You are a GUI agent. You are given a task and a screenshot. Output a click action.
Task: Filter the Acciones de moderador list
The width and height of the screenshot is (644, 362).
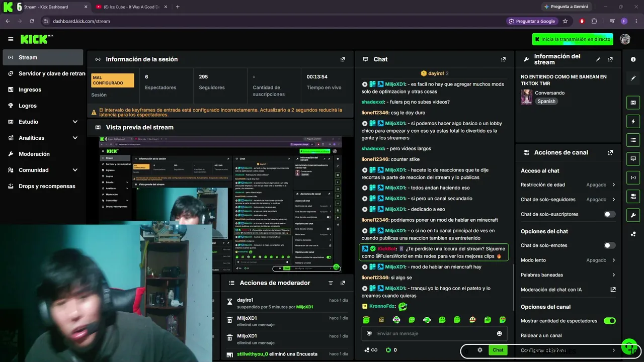click(x=331, y=283)
